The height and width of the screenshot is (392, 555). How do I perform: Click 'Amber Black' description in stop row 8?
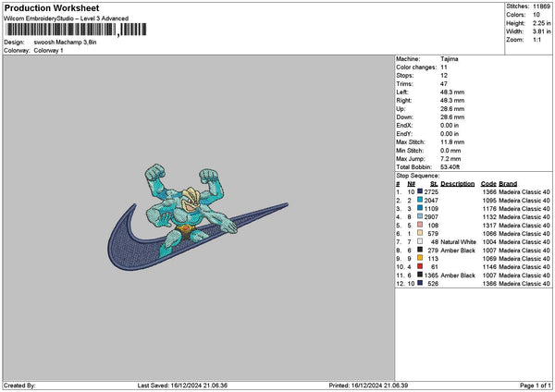point(458,251)
